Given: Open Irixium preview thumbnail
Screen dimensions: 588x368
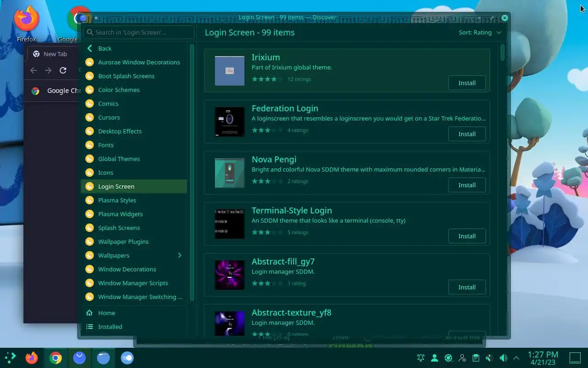Looking at the screenshot, I should 230,71.
